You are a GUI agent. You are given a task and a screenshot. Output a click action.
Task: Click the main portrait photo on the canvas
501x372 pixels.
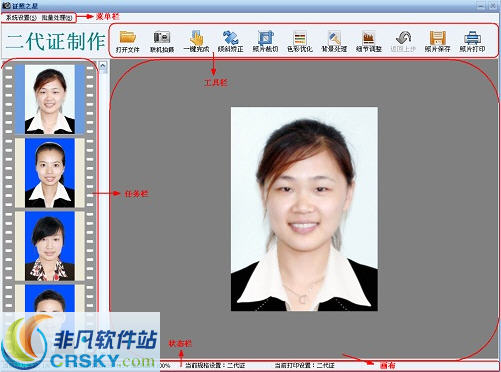pos(304,209)
